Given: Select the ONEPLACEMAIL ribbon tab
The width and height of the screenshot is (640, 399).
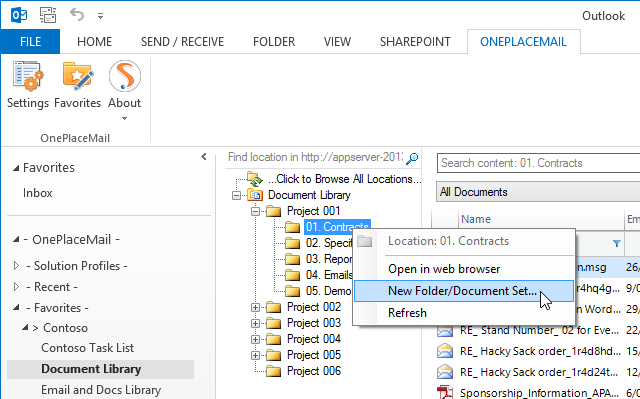Looking at the screenshot, I should (x=524, y=42).
